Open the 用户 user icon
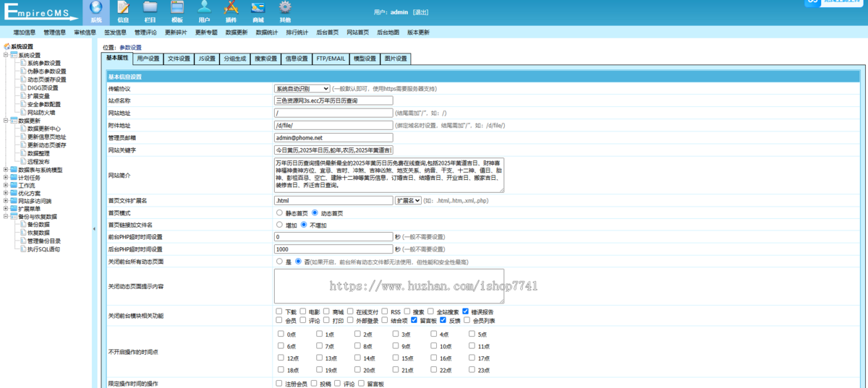 (x=204, y=8)
